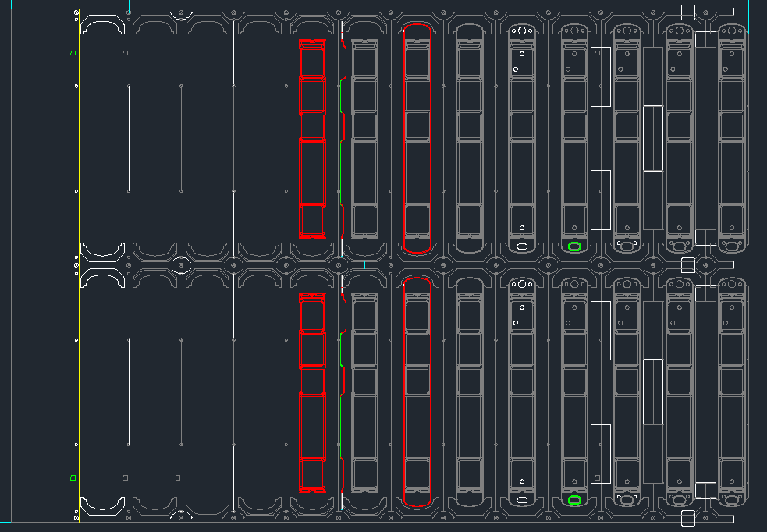Select the red segmented strip in top row
Screen dimensions: 767x532
312,139
